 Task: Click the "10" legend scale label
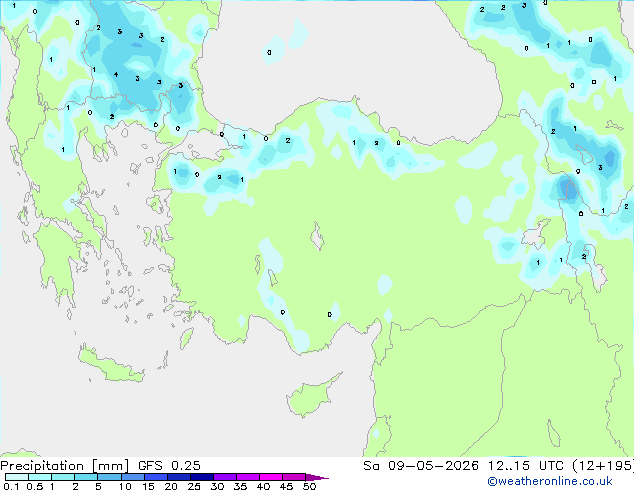125,486
